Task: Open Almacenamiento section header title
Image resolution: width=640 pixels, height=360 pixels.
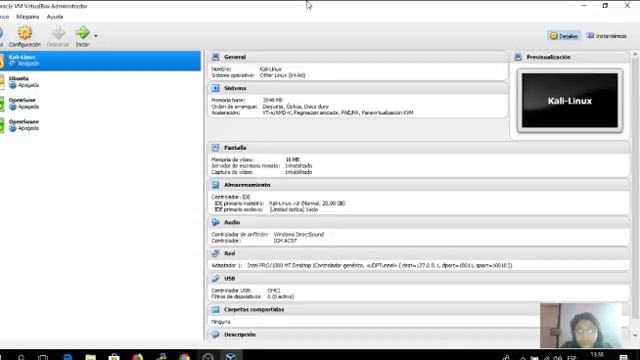Action: (x=247, y=185)
